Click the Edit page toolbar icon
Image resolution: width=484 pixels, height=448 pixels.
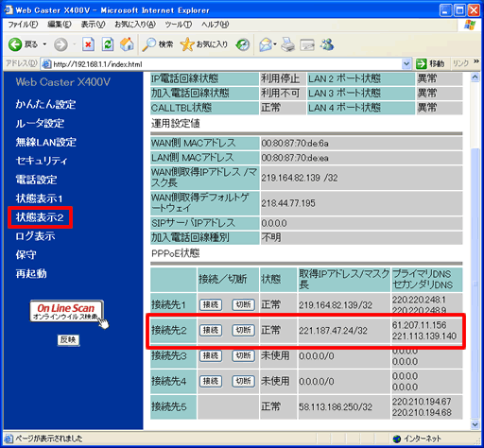[x=307, y=45]
